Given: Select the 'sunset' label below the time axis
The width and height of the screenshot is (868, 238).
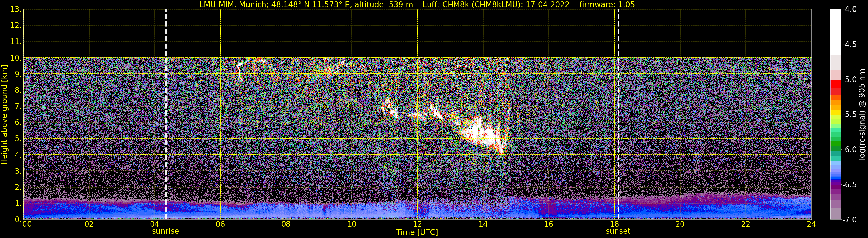Looking at the screenshot, I should 618,231.
